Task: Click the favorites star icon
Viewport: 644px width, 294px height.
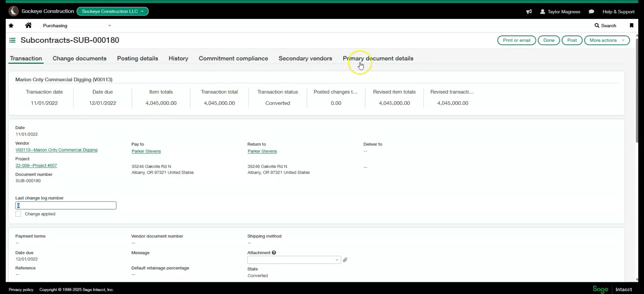Action: [11, 26]
